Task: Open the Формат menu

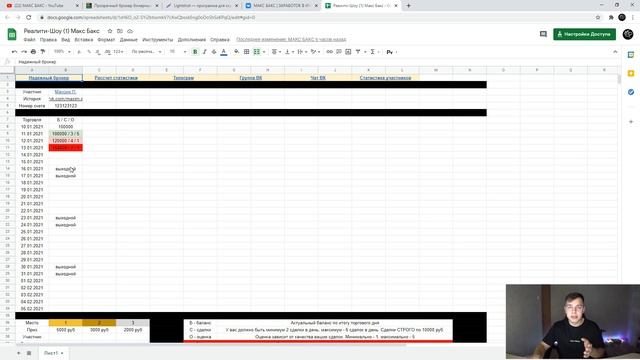Action: pyautogui.click(x=106, y=40)
